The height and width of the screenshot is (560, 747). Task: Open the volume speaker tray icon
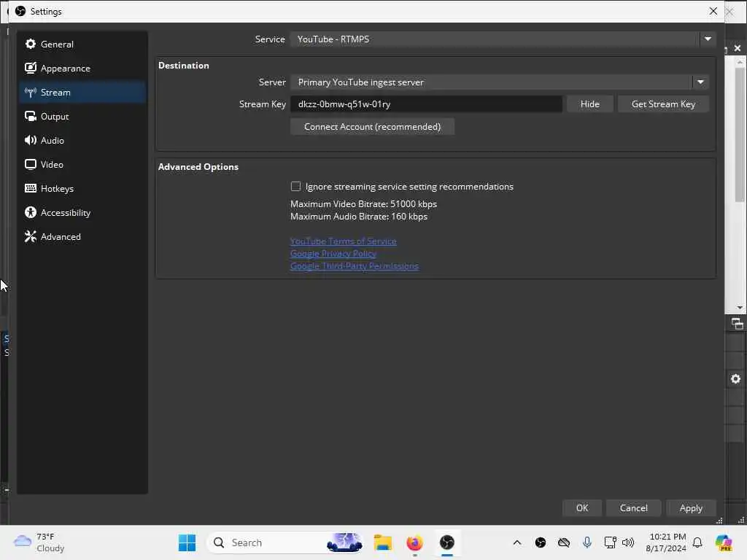pos(628,542)
